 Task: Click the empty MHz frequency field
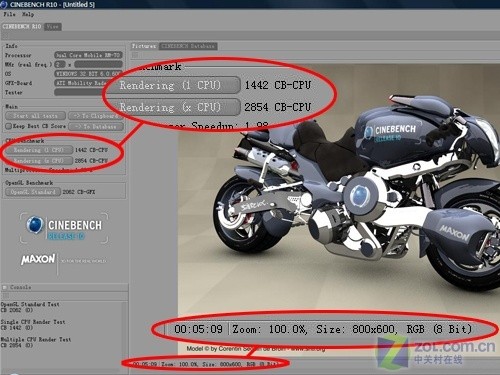click(98, 64)
